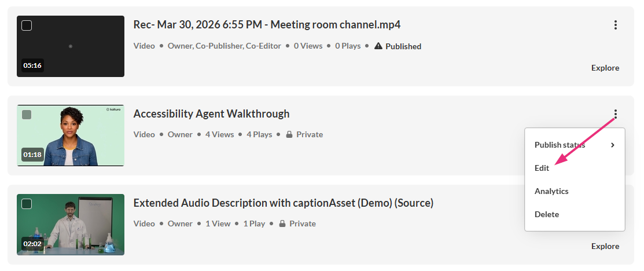Viewport: 644px width, 271px height.
Task: Expand the Publish status submenu arrow
Action: click(612, 145)
